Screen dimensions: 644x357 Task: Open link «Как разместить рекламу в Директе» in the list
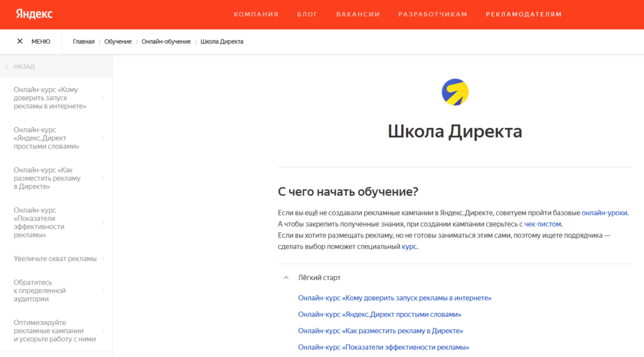(x=380, y=331)
